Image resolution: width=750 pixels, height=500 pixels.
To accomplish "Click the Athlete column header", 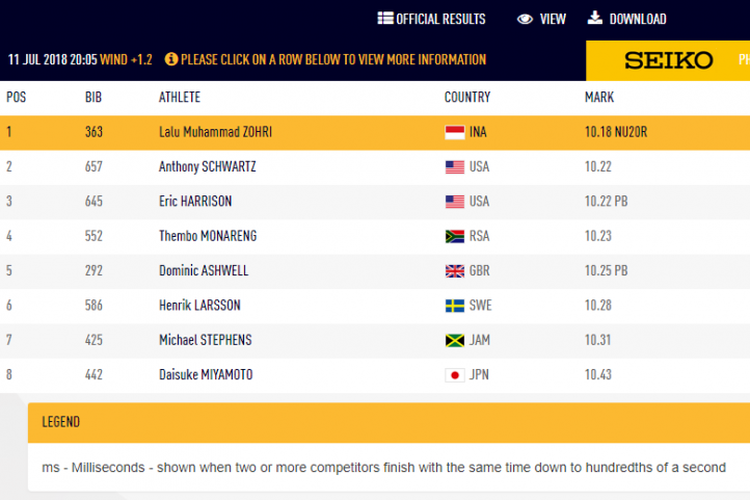I will pyautogui.click(x=179, y=97).
